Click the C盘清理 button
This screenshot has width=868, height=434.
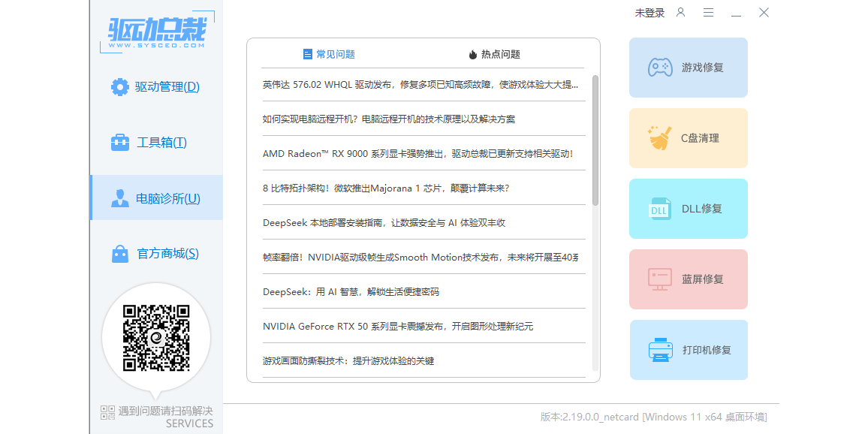pyautogui.click(x=688, y=138)
